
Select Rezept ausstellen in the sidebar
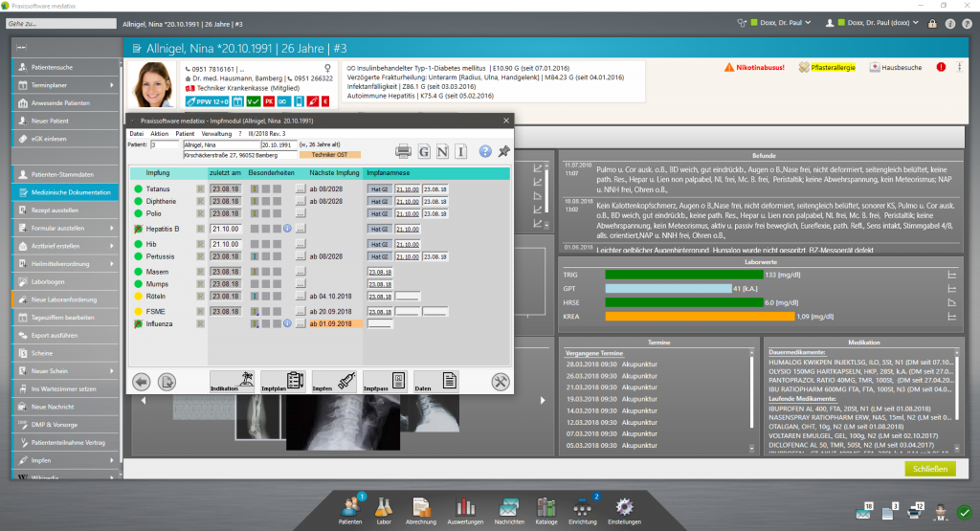pos(57,210)
